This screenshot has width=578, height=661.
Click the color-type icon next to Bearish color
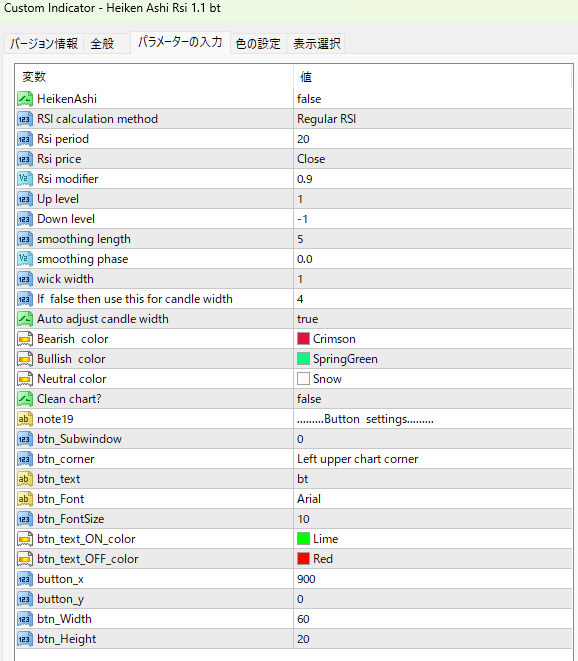[x=25, y=339]
